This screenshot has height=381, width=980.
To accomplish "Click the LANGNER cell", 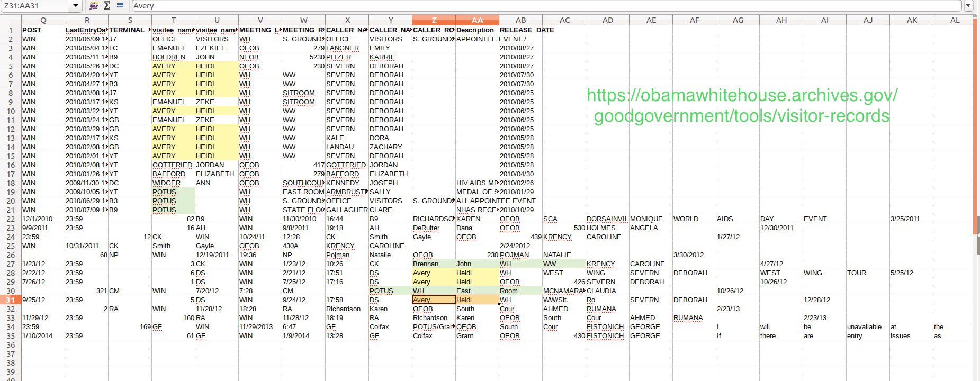I will click(x=347, y=48).
